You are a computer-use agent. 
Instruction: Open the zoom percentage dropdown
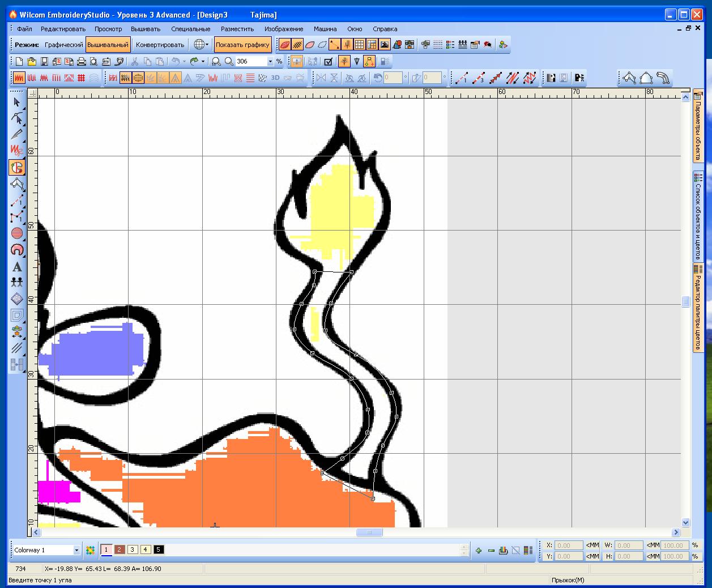tap(270, 61)
